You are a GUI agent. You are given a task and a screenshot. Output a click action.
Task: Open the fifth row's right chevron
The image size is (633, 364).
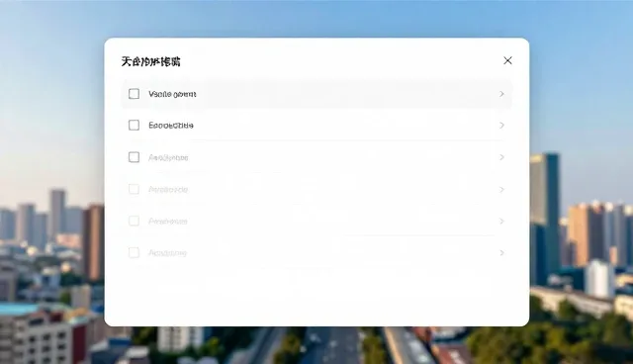(x=501, y=222)
